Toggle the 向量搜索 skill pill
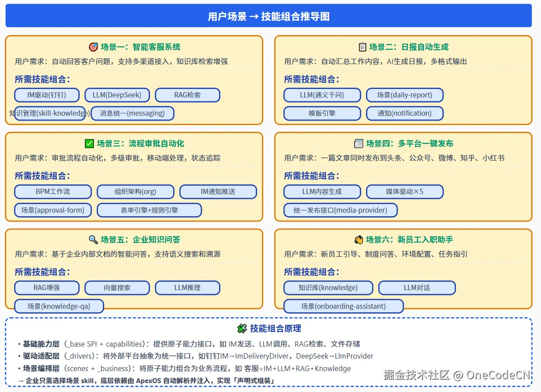Viewport: 541px width, 392px height. click(117, 288)
